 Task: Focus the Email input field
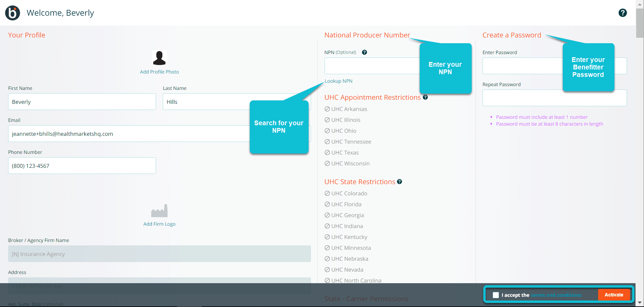[159, 134]
